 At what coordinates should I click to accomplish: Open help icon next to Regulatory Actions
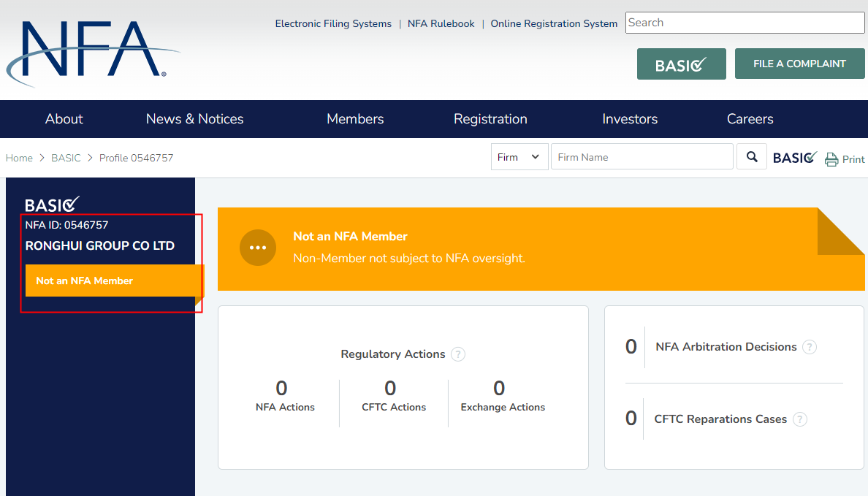pyautogui.click(x=458, y=354)
